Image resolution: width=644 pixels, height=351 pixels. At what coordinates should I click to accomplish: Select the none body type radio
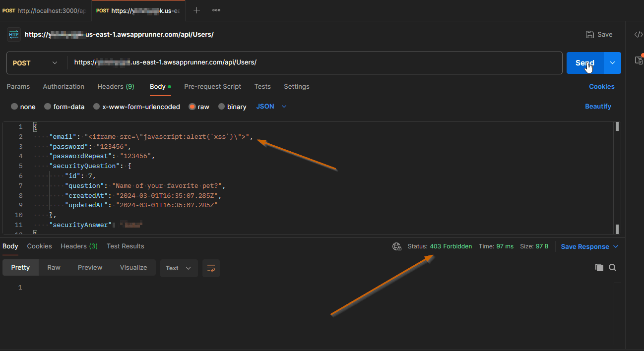pyautogui.click(x=14, y=107)
